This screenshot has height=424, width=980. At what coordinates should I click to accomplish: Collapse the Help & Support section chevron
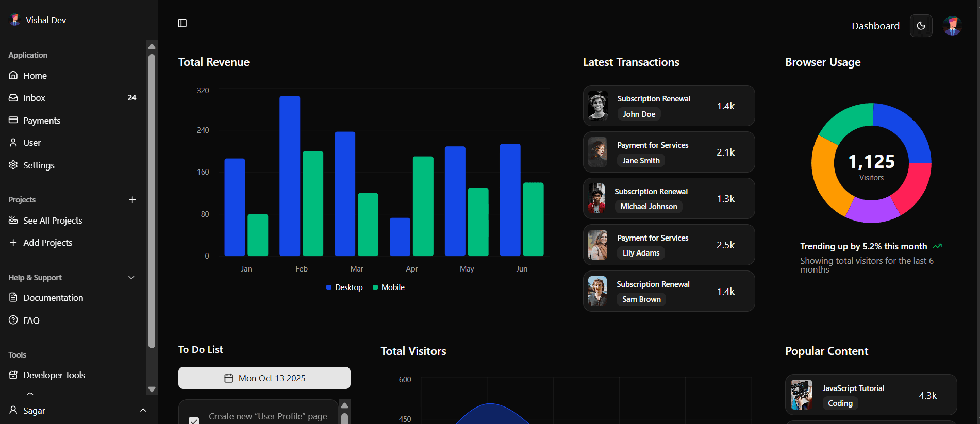point(131,277)
